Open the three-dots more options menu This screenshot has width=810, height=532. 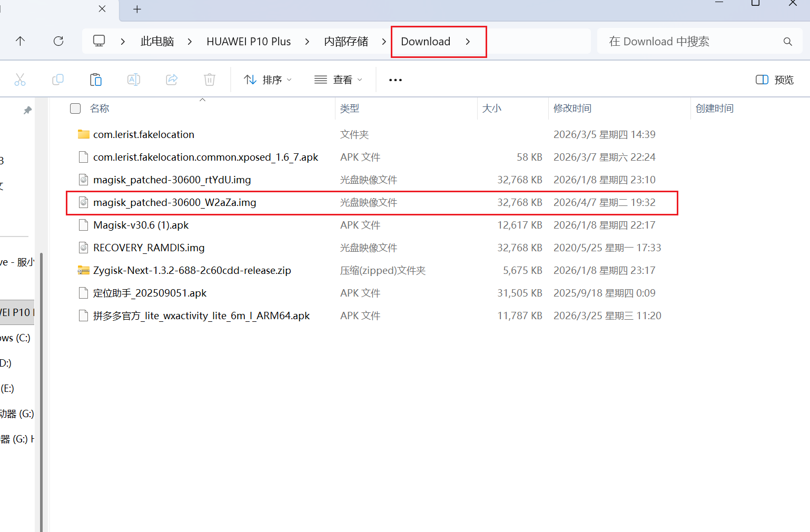395,80
